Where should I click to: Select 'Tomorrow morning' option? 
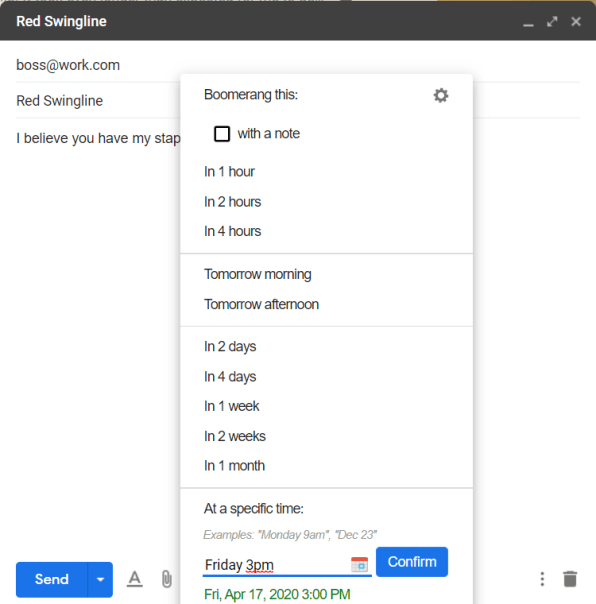pyautogui.click(x=258, y=275)
